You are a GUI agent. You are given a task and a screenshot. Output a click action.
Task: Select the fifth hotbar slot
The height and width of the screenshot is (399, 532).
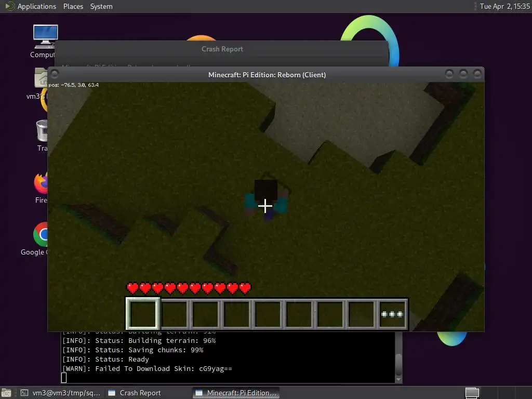coord(268,314)
